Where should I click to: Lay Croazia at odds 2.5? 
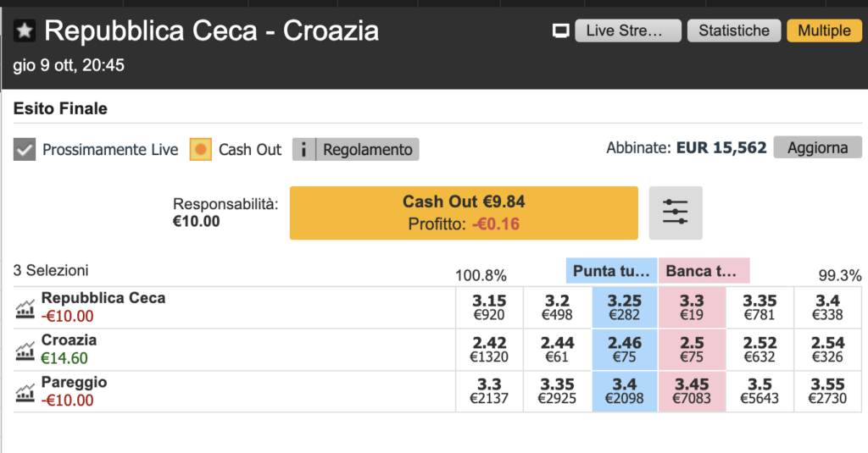[x=692, y=349]
